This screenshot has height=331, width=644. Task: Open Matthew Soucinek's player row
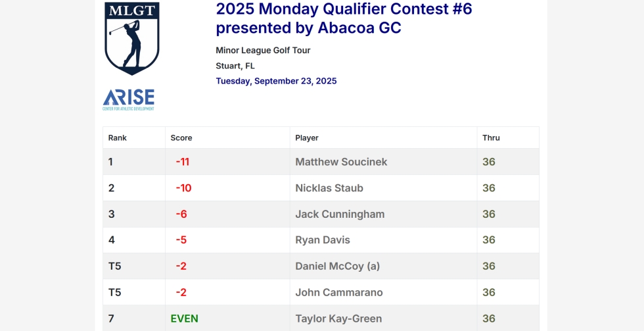341,162
